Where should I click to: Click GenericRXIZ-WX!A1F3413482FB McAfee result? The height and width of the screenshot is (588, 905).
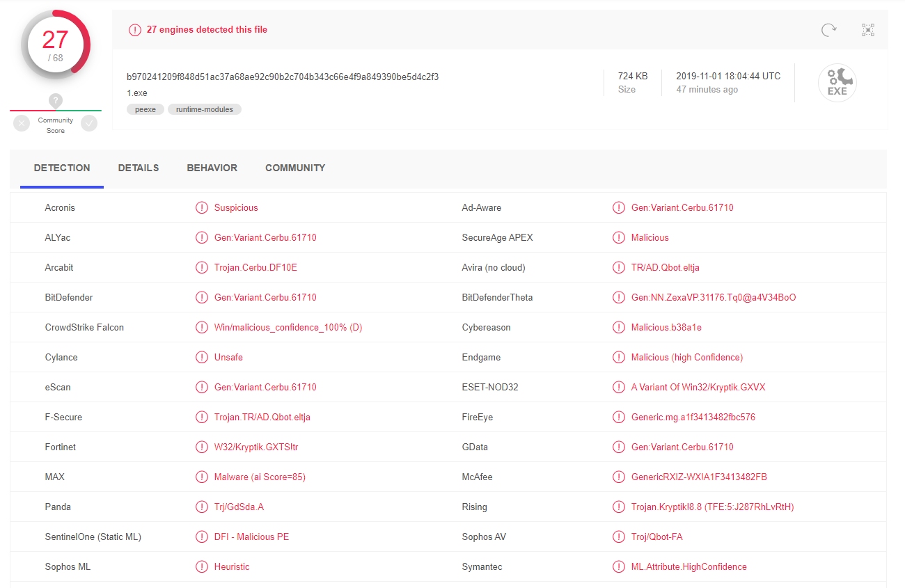pyautogui.click(x=699, y=477)
